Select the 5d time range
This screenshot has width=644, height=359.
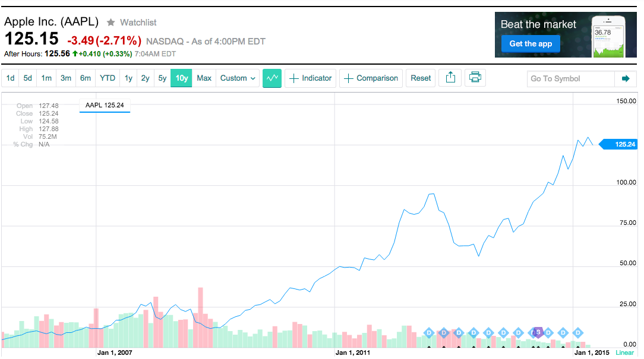click(27, 78)
